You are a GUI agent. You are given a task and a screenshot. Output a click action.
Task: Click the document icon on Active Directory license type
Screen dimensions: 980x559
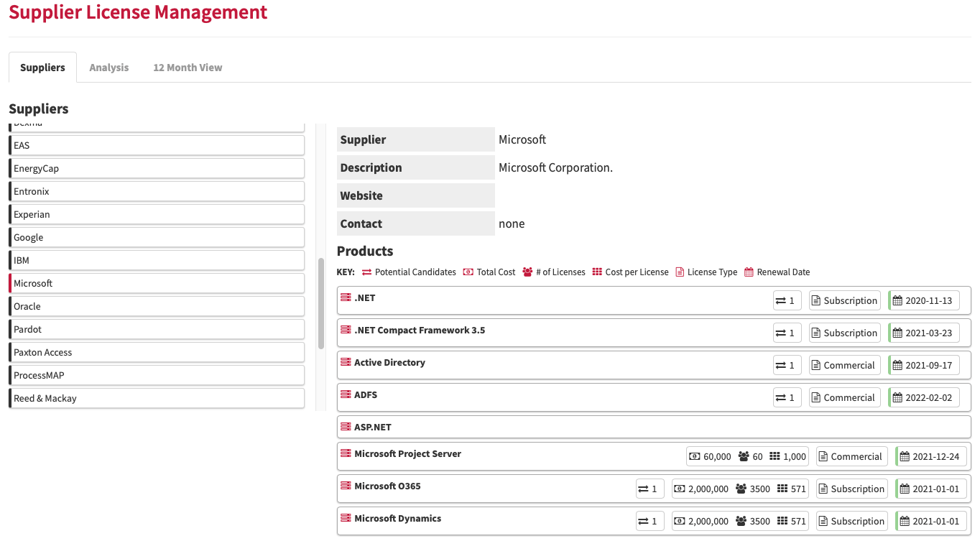coord(815,366)
